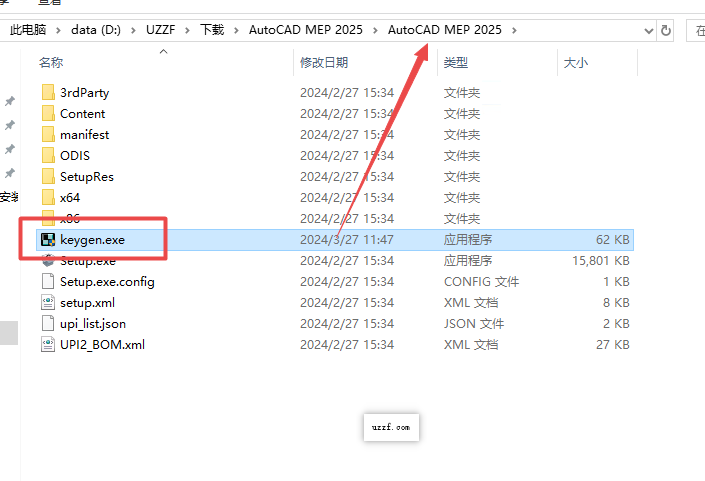This screenshot has width=705, height=481.
Task: Navigate to 此电脑 in the breadcrumb path
Action: pos(29,30)
